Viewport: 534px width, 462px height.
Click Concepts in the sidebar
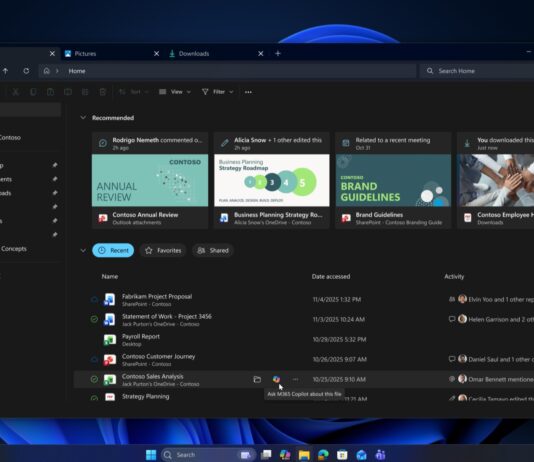point(14,249)
